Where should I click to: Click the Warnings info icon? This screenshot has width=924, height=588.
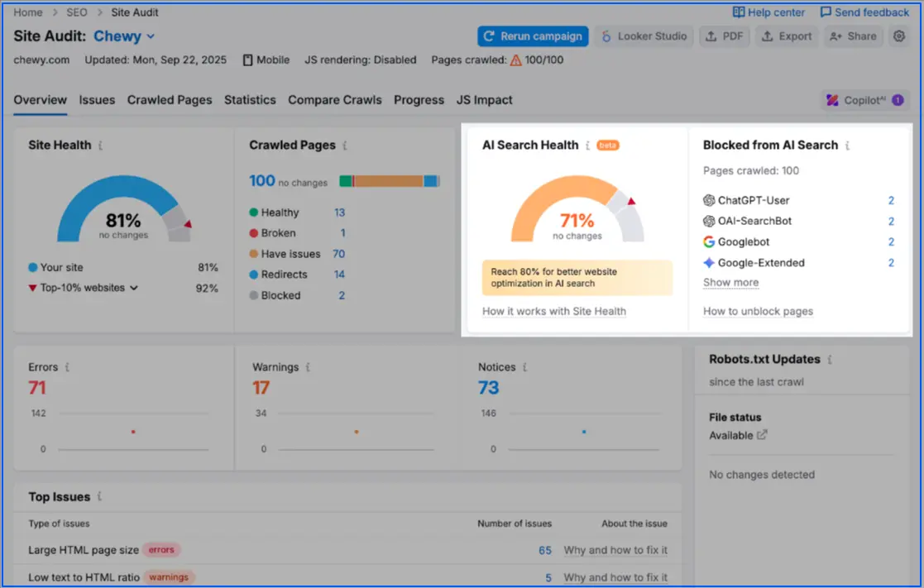308,367
